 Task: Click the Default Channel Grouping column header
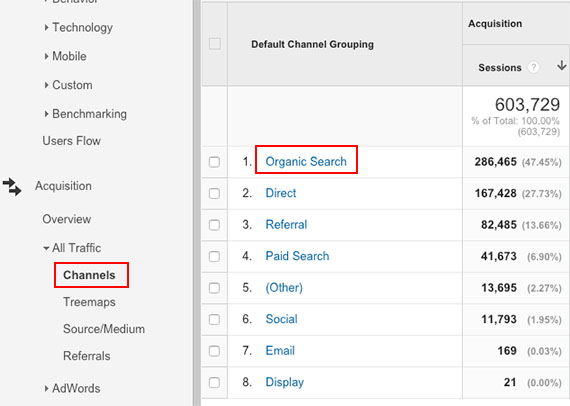click(313, 44)
